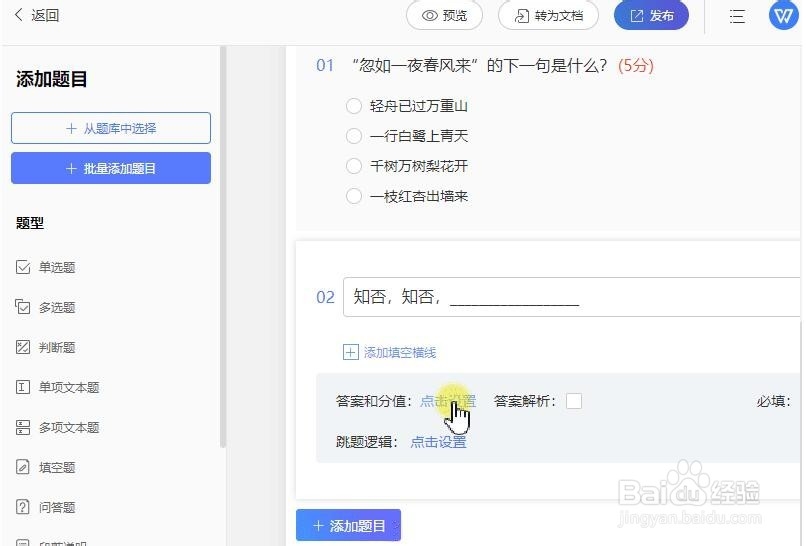
Task: Open 答案和分值 点击设置 link
Action: (448, 401)
